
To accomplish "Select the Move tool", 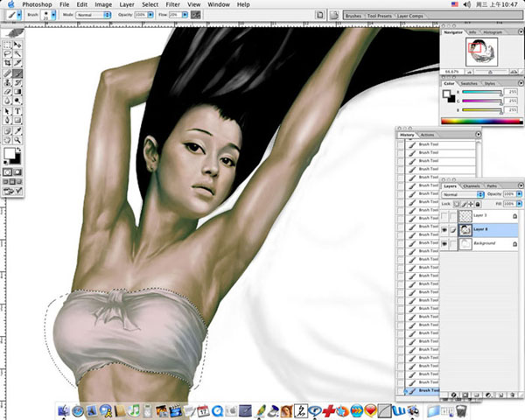I will 18,43.
